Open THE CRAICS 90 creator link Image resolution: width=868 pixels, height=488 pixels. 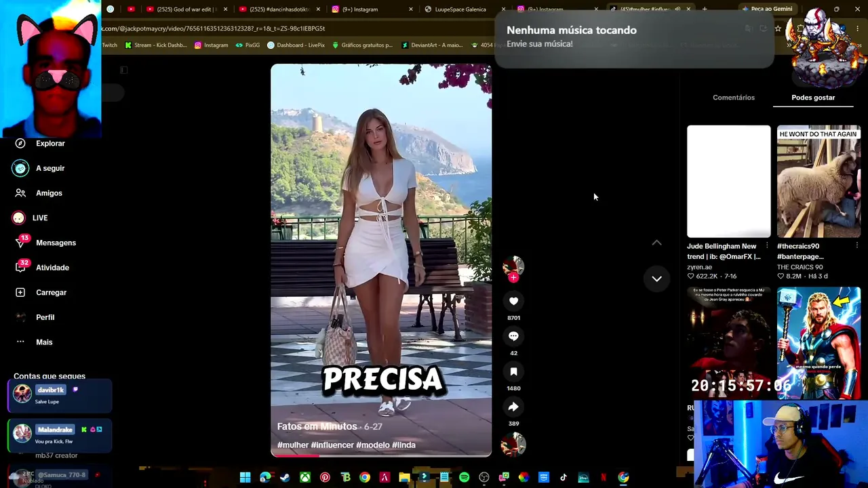tap(800, 267)
